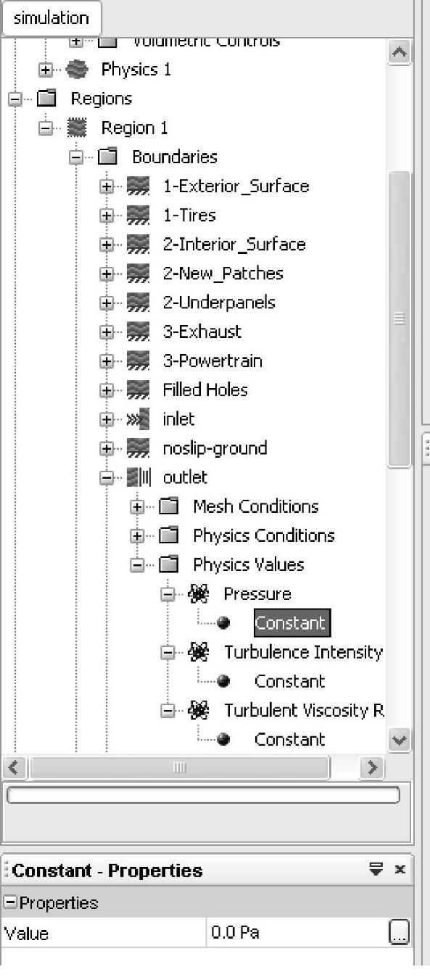
Task: Click the 3-Exhaust wall boundary icon
Action: click(x=137, y=332)
